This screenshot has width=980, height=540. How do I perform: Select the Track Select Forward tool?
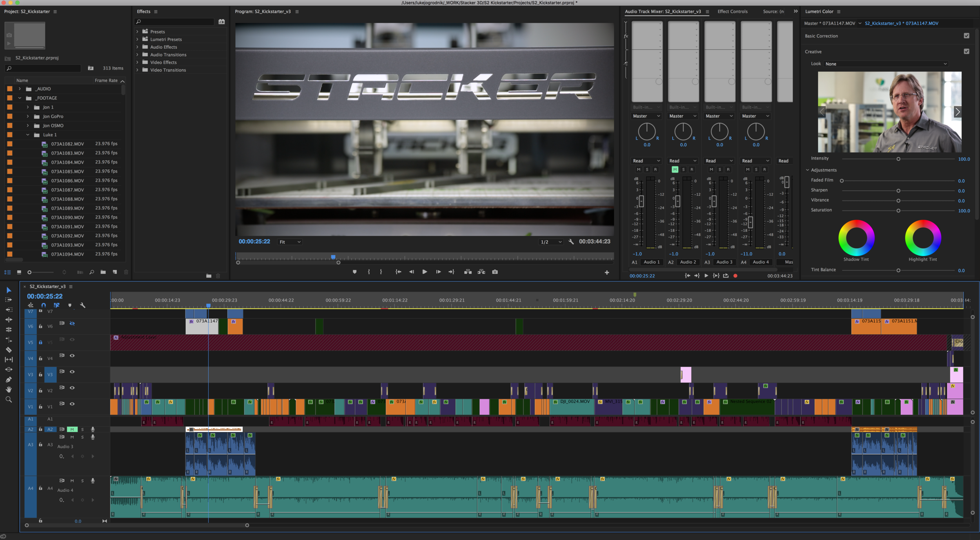pyautogui.click(x=9, y=300)
